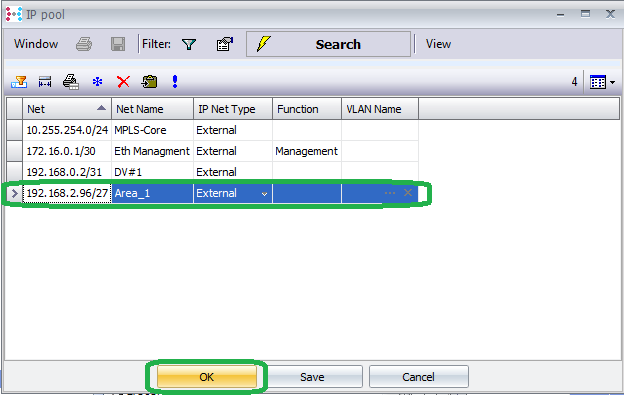624x395 pixels.
Task: Click the Net Name column header
Action: pyautogui.click(x=152, y=109)
